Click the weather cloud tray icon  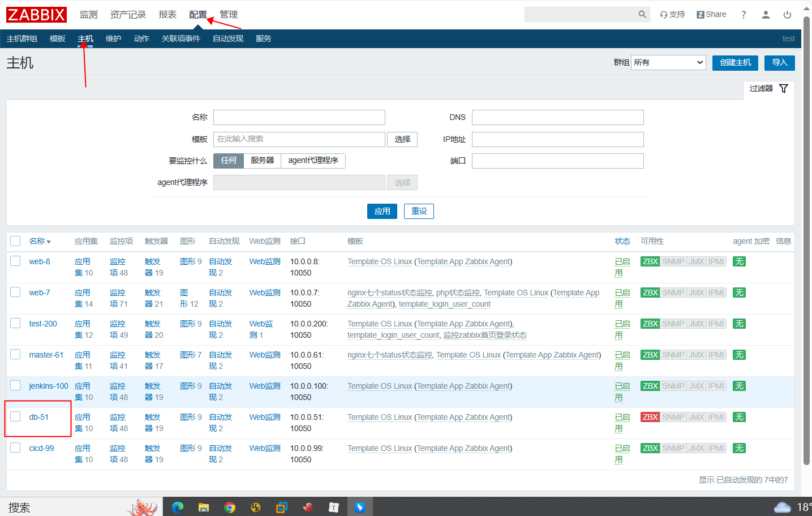point(782,508)
